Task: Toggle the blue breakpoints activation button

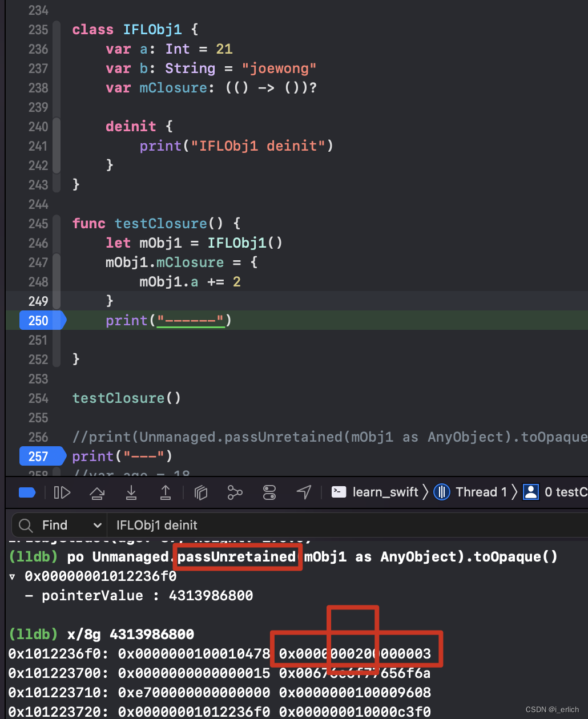Action: point(27,492)
